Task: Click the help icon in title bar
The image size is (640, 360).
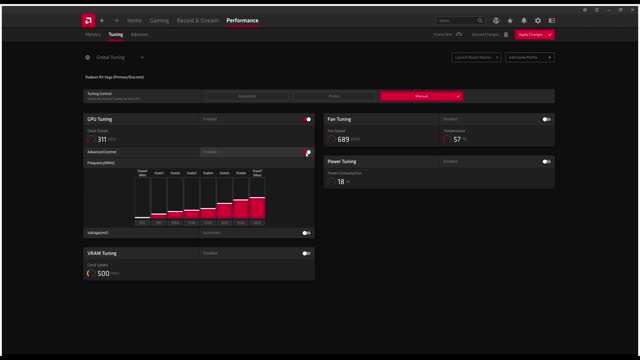Action: [x=596, y=10]
